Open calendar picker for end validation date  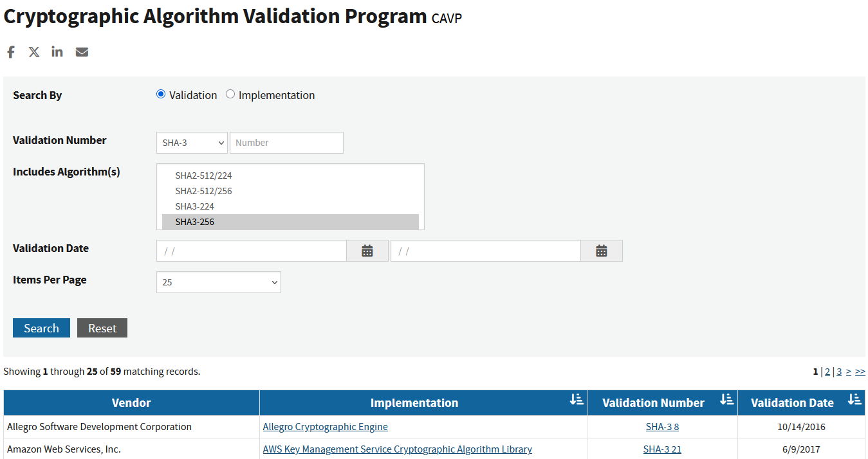601,251
